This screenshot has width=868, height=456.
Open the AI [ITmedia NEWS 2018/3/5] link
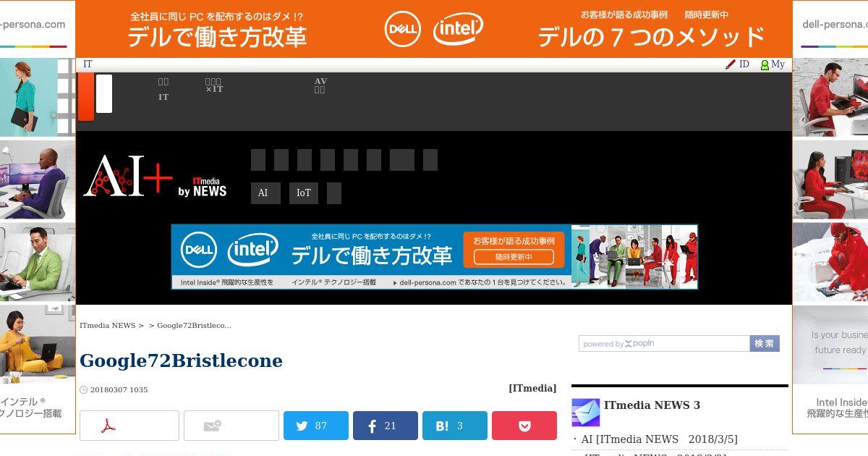(660, 439)
